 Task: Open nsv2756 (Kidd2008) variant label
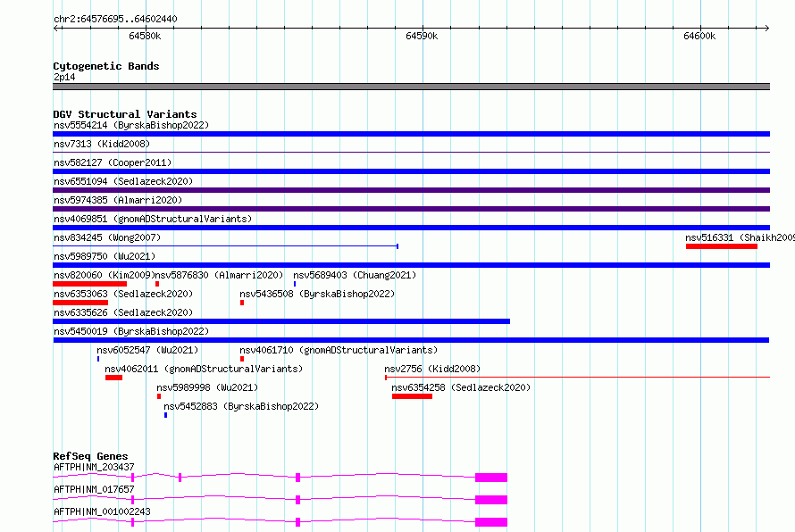pos(432,369)
